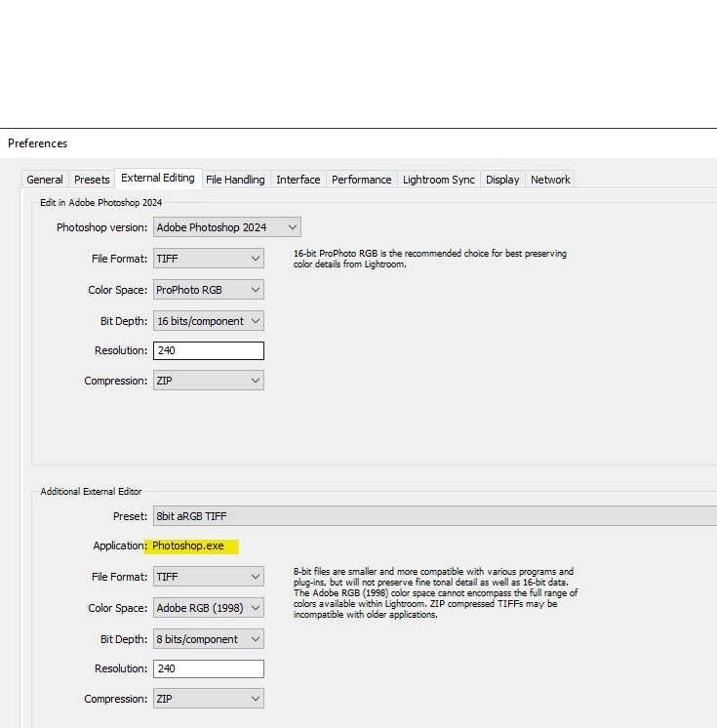The height and width of the screenshot is (728, 717).
Task: Go to the File Handling tab
Action: [235, 180]
